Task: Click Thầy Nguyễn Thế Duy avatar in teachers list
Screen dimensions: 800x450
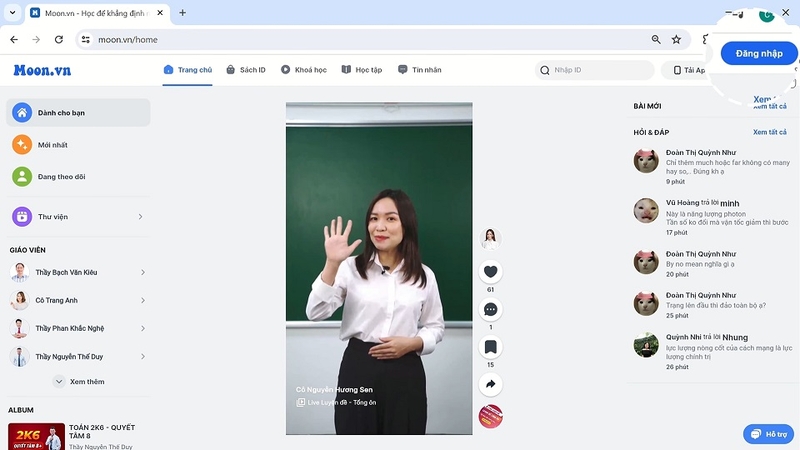Action: click(x=19, y=357)
